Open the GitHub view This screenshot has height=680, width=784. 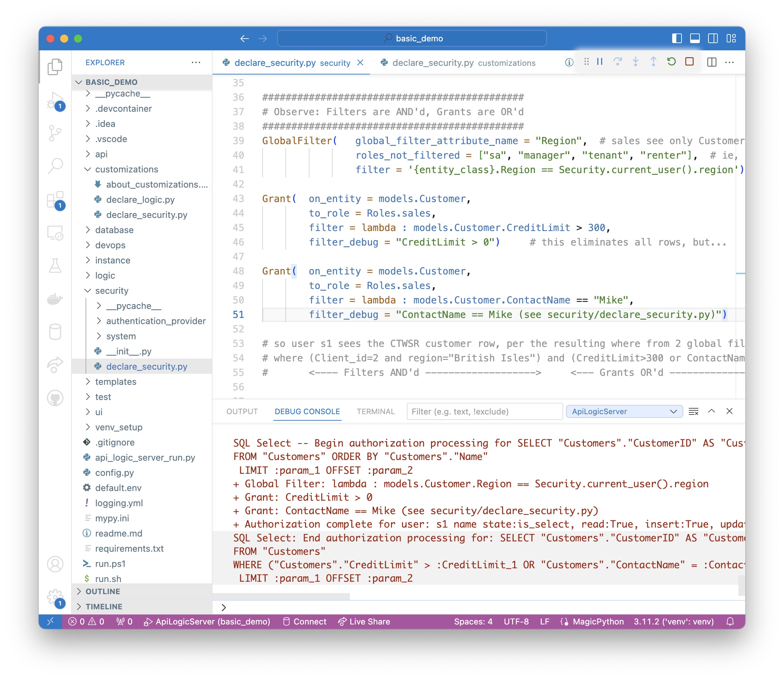55,398
